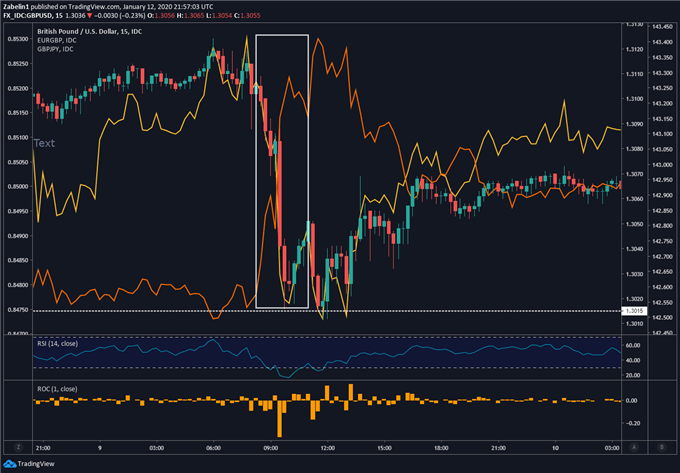Click the 15:00 time axis label
This screenshot has height=473, width=680.
click(x=384, y=448)
